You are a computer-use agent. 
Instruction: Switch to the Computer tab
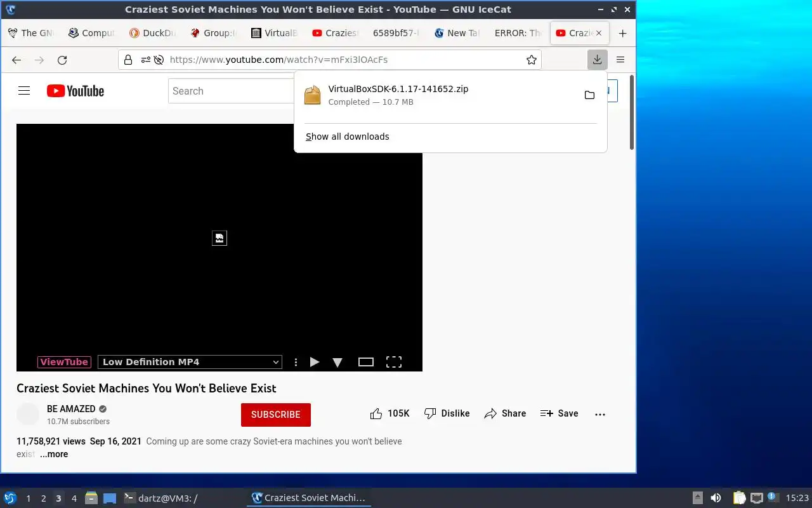[x=91, y=33]
